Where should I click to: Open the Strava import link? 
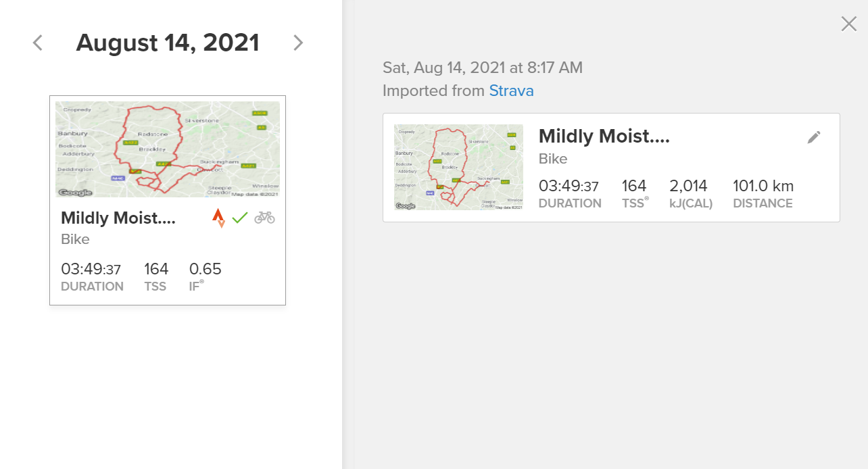coord(512,91)
